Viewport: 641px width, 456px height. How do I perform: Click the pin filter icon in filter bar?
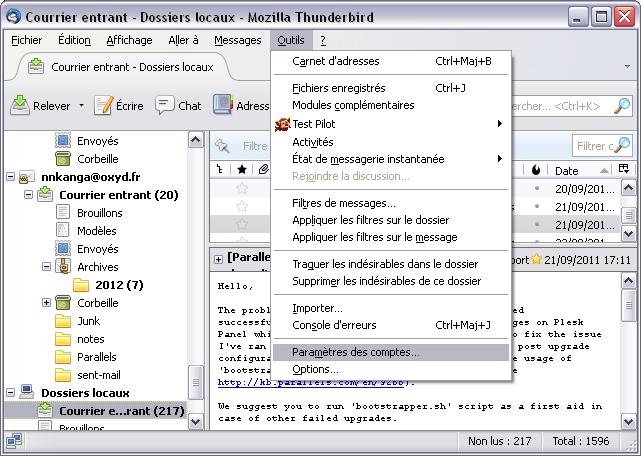tap(222, 146)
